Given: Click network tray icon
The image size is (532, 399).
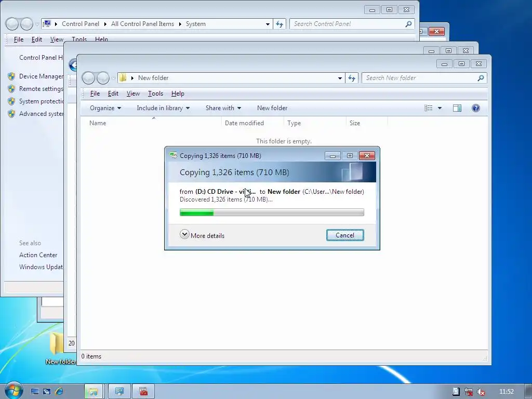Looking at the screenshot, I should click(469, 392).
